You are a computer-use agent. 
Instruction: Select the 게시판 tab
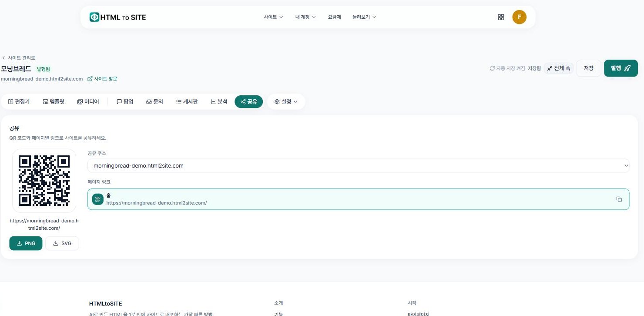coord(187,102)
